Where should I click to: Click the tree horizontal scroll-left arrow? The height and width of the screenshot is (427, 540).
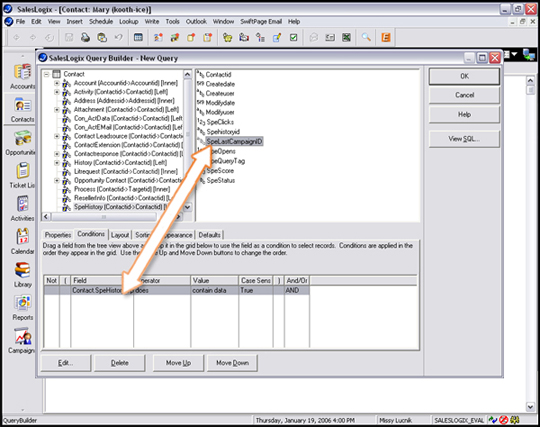click(x=46, y=216)
